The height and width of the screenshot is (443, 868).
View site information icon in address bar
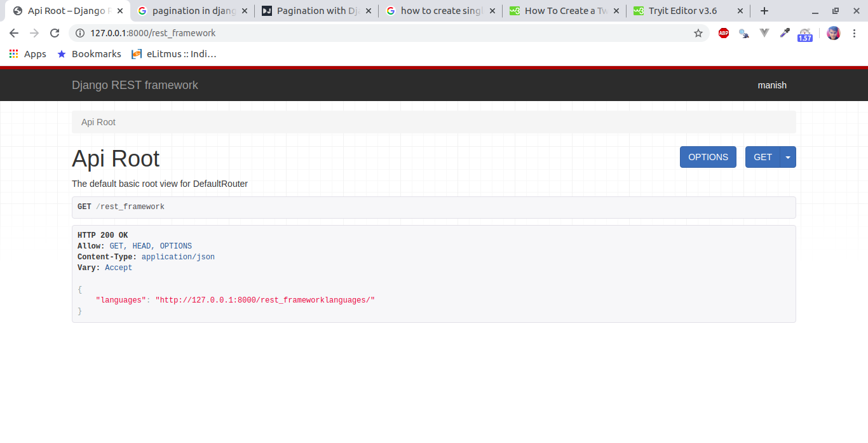click(80, 33)
